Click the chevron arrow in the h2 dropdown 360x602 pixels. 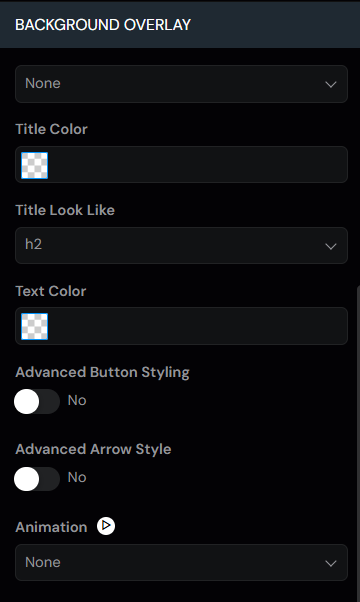tap(330, 246)
